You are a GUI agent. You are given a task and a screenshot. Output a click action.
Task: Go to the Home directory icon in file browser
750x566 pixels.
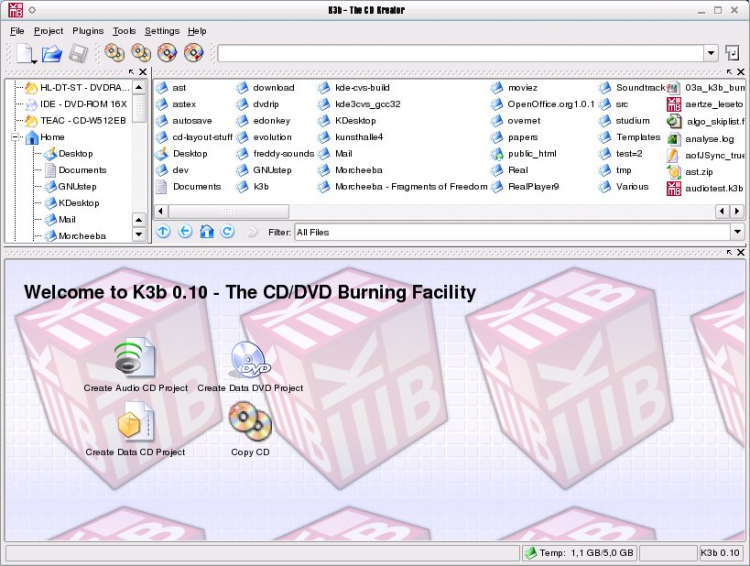click(x=207, y=232)
